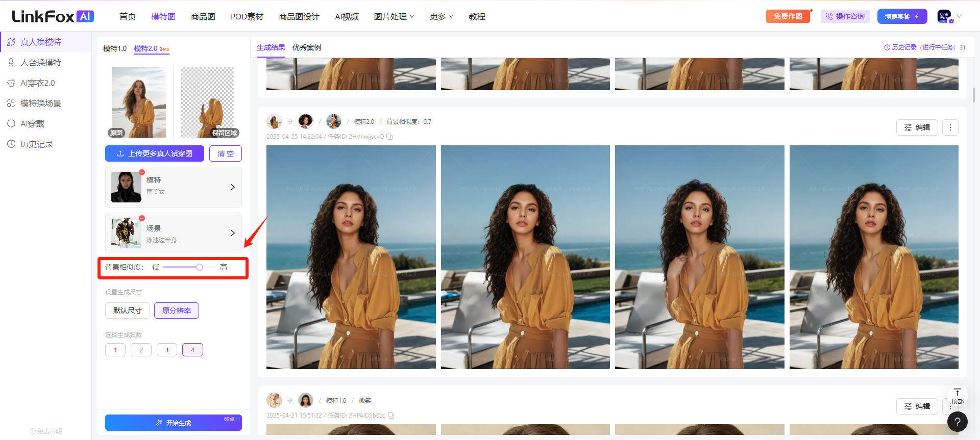The width and height of the screenshot is (980, 440).
Task: Switch to 模特2.0 Beta tab
Action: click(152, 48)
